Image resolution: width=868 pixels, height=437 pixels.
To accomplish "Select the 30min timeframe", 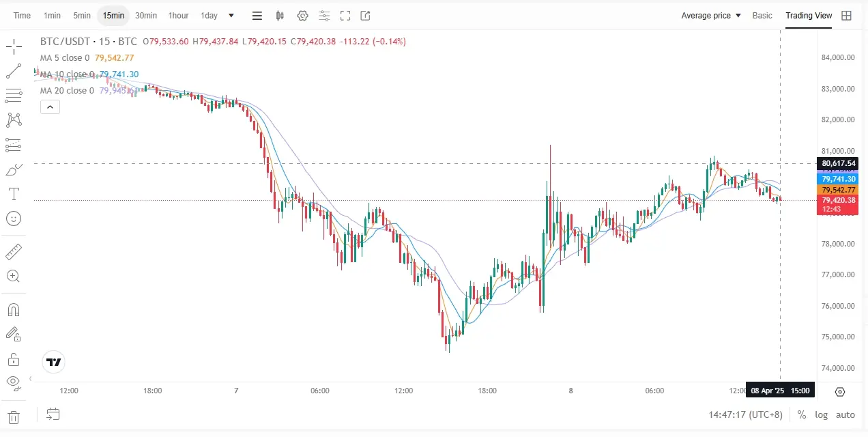I will [146, 16].
